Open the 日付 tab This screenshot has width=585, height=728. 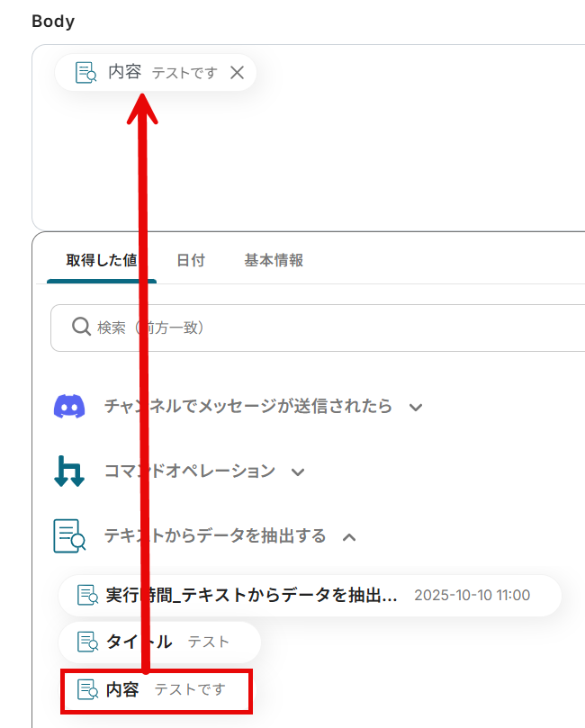[x=191, y=260]
